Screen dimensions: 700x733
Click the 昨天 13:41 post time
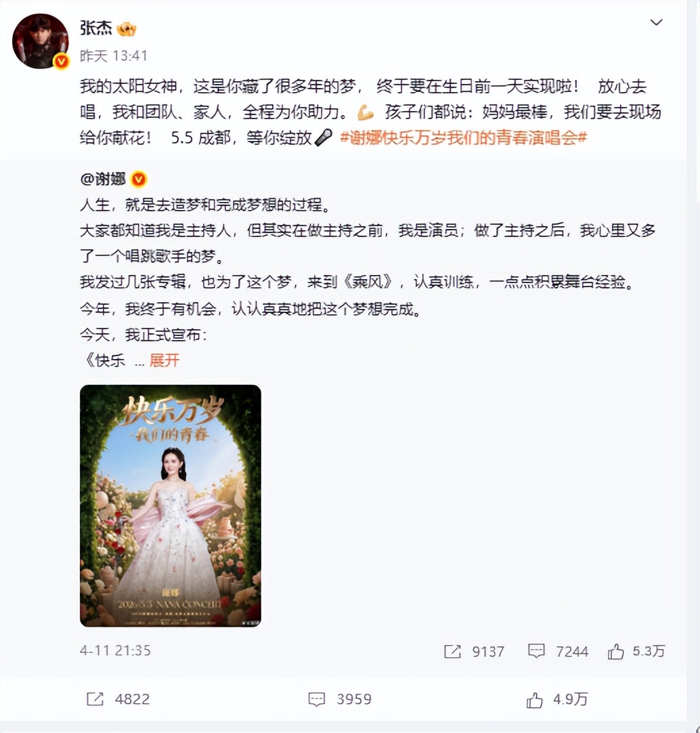click(114, 56)
